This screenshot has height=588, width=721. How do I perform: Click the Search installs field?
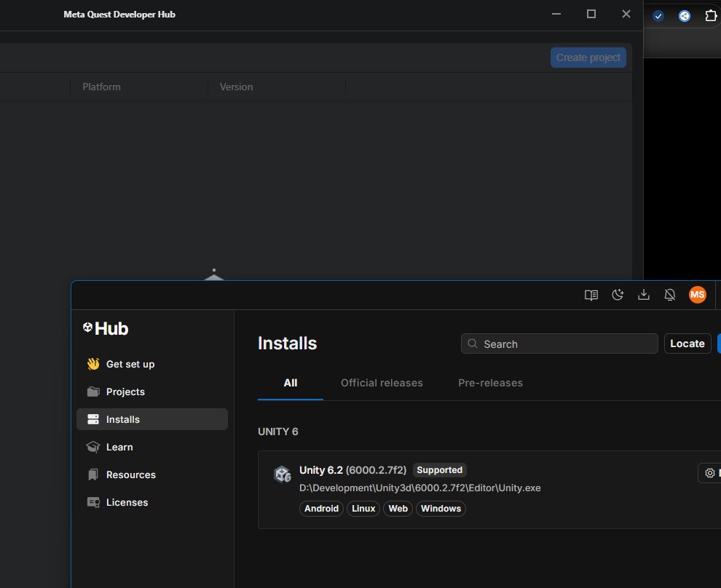559,343
